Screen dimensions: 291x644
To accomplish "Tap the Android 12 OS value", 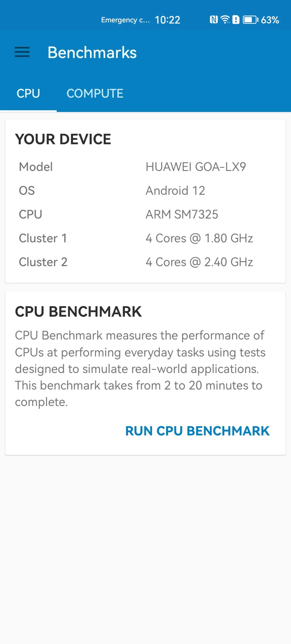I will tap(175, 190).
